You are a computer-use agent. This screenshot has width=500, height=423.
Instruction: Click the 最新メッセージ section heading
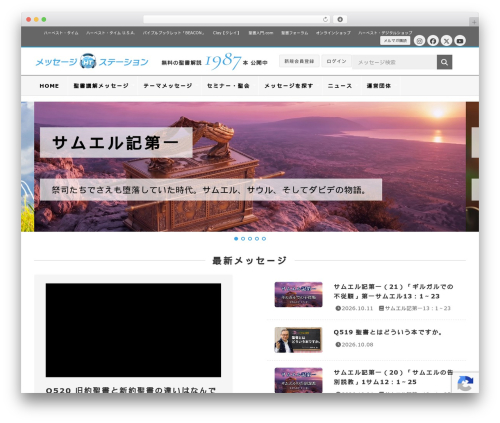click(x=250, y=260)
